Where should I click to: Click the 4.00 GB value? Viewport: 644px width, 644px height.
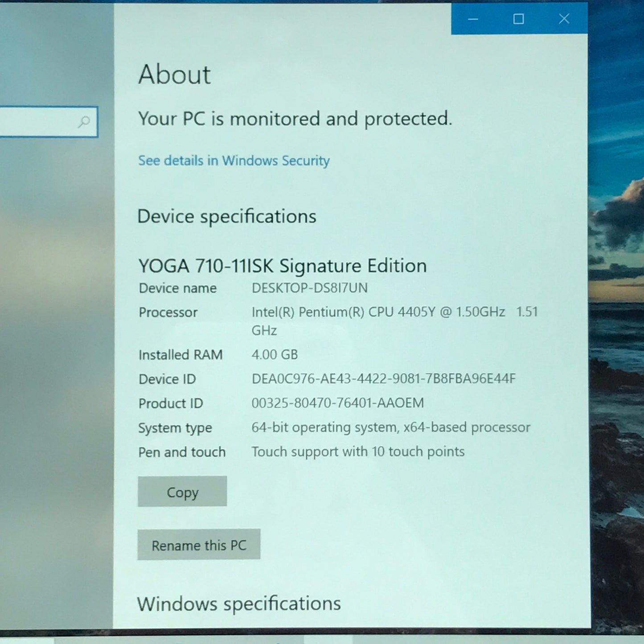coord(275,355)
